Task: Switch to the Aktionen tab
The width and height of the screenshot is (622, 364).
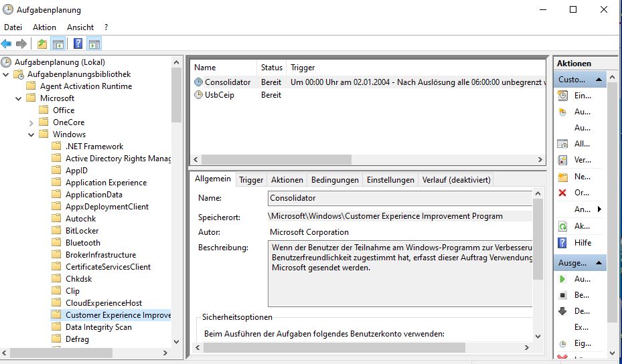Action: point(287,180)
